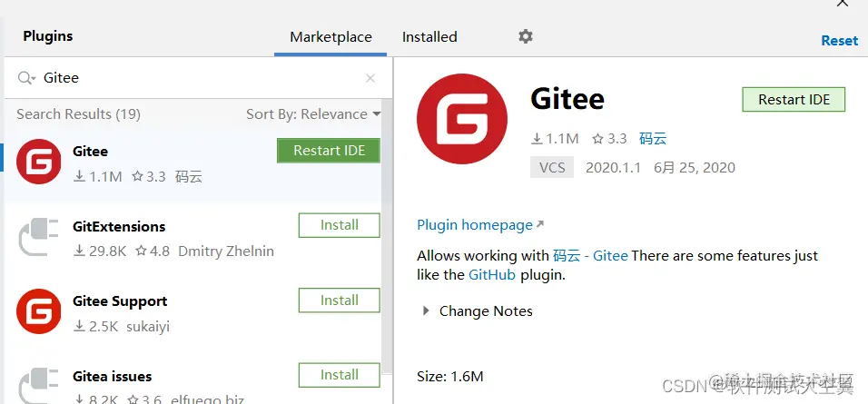The width and height of the screenshot is (868, 404).
Task: Click the VCS category tag
Action: click(552, 167)
